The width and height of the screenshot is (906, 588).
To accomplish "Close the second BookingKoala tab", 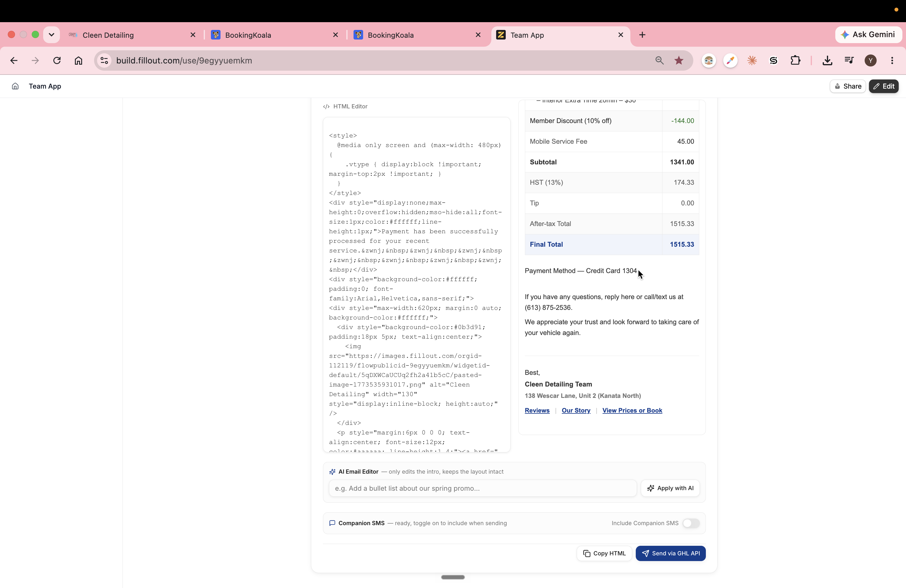I will pos(478,35).
